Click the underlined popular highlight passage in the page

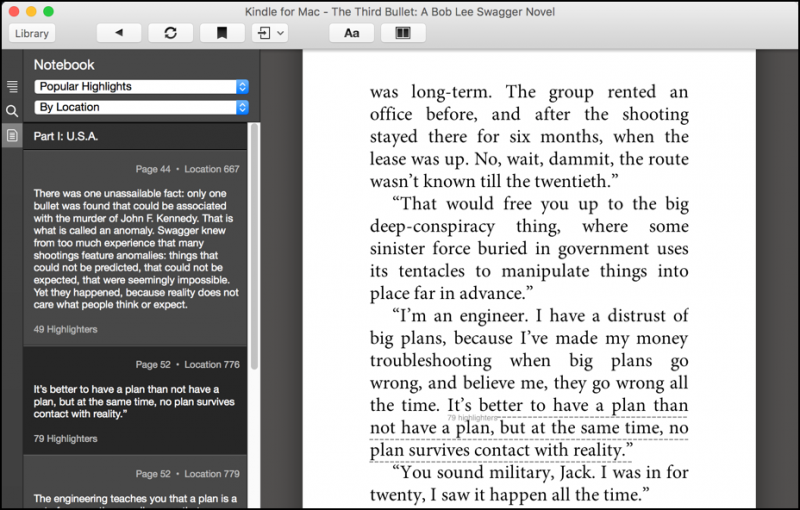[529, 428]
